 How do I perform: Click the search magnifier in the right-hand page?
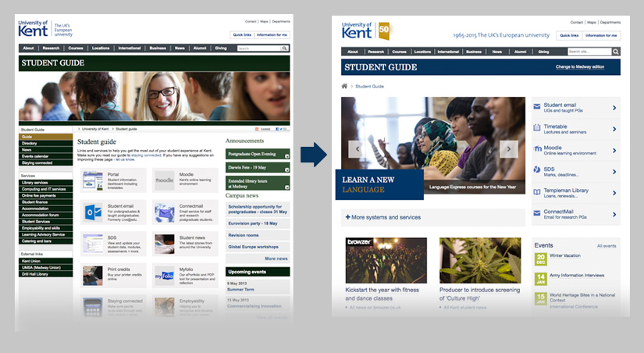tap(616, 52)
